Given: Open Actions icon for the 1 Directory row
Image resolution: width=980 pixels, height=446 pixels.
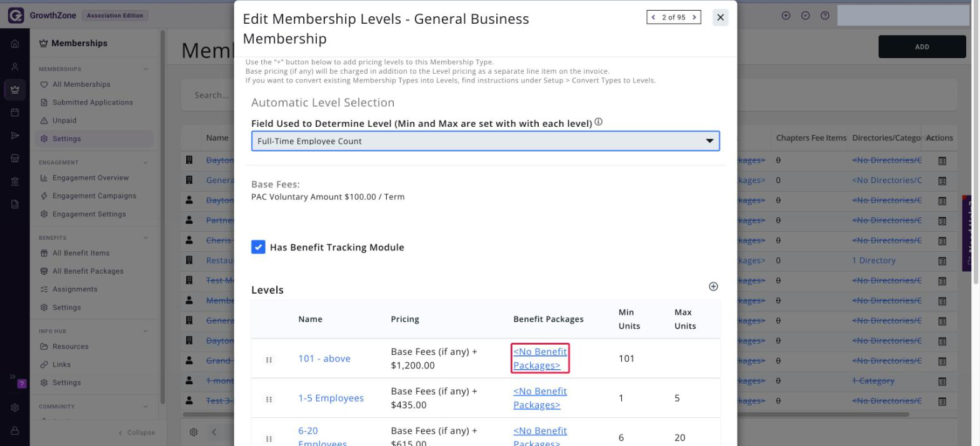Looking at the screenshot, I should (942, 261).
